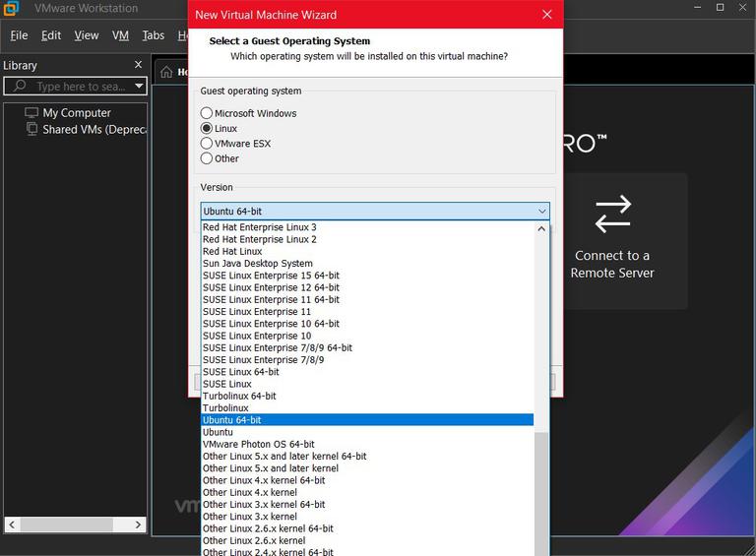Choose SUSE Linux (non 64-bit) entry
The image size is (756, 556).
click(x=367, y=384)
